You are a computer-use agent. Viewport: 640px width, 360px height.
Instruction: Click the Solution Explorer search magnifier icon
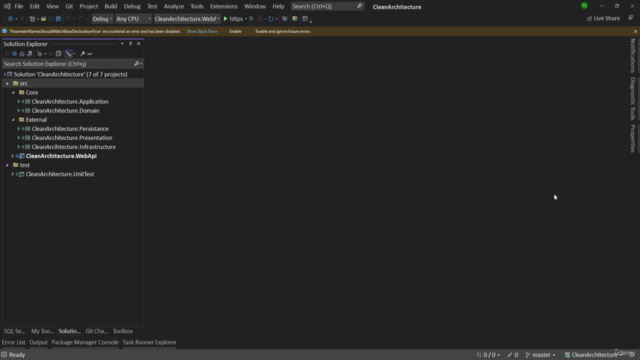click(136, 64)
